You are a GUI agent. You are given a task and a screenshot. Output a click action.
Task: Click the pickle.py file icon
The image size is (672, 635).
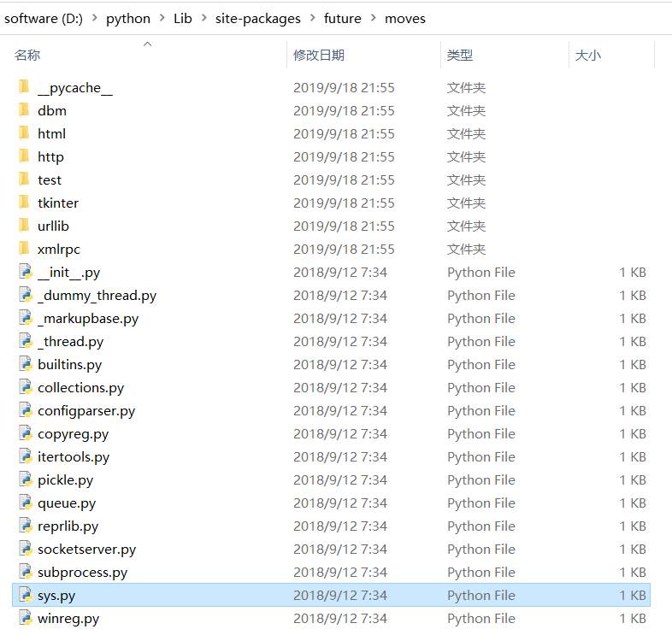click(x=26, y=480)
